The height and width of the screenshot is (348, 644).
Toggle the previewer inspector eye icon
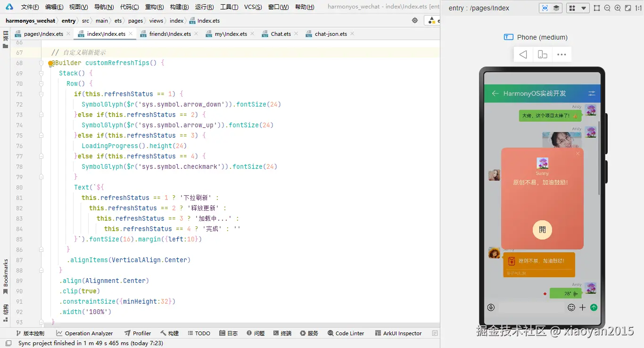click(545, 8)
